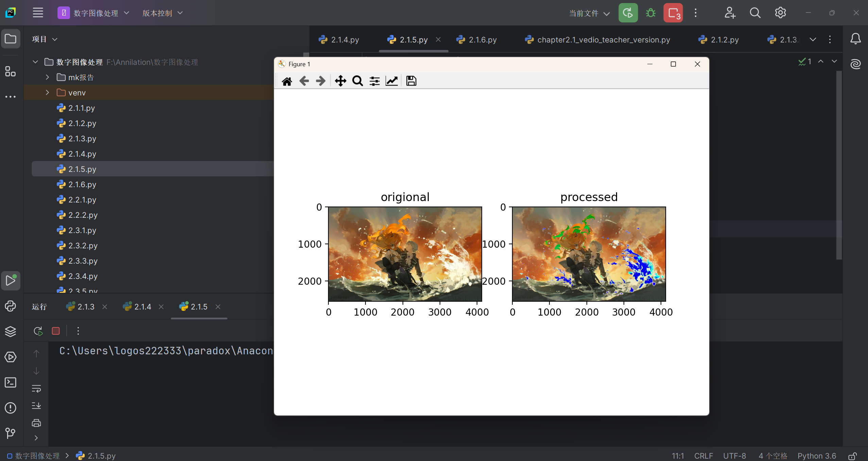Viewport: 868px width, 461px height.
Task: Select the matplotlib Zoom to rectangle tool
Action: [357, 81]
